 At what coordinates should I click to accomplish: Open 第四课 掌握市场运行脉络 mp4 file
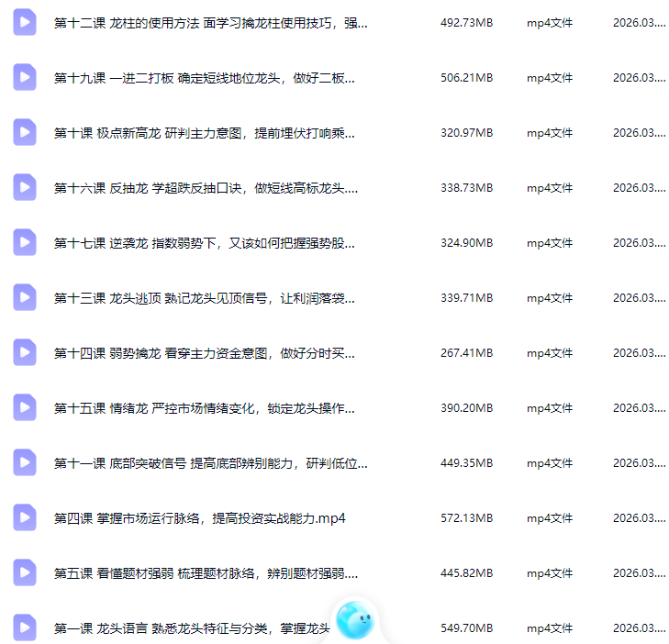[x=199, y=518]
